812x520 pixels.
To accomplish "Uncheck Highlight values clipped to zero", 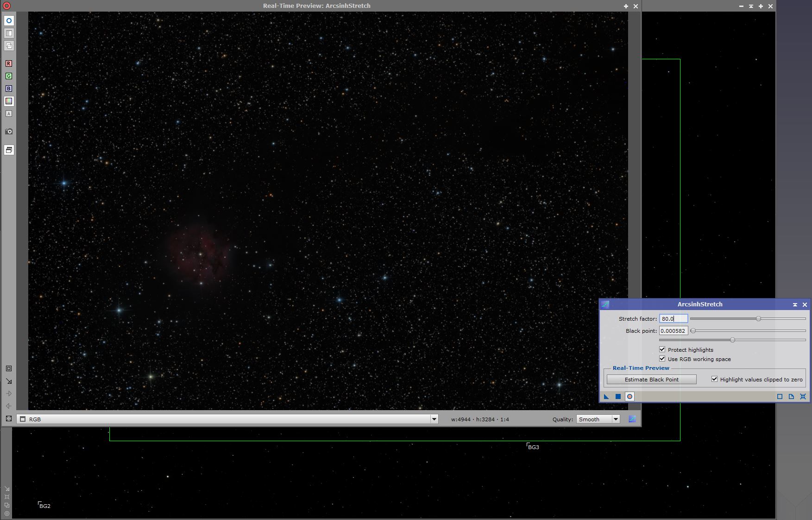I will pos(715,379).
